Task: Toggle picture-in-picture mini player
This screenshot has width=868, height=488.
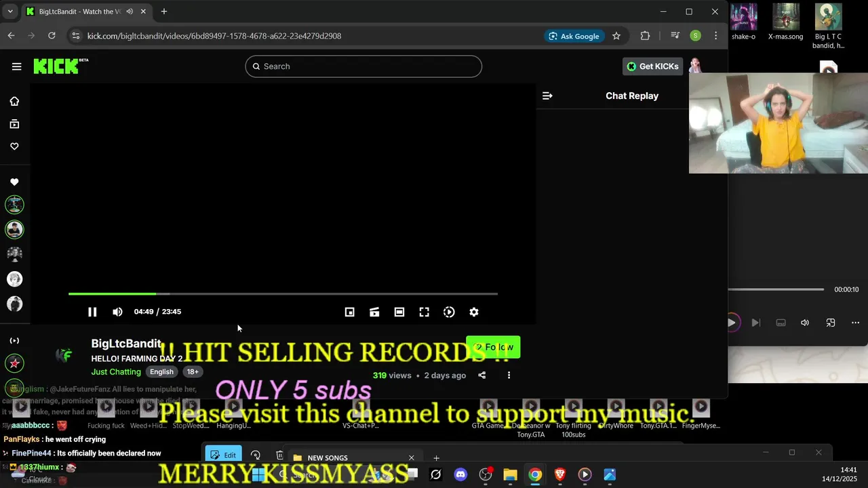Action: tap(349, 312)
